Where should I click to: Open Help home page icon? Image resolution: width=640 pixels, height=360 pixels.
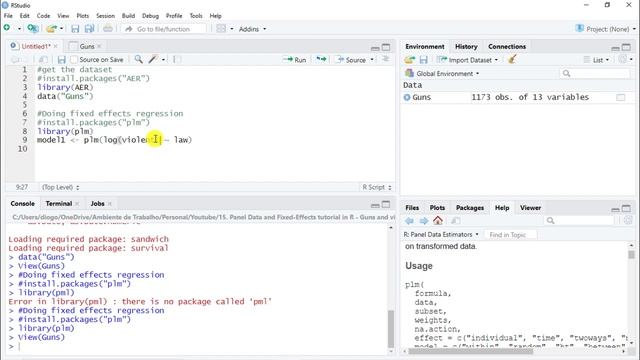tap(438, 220)
